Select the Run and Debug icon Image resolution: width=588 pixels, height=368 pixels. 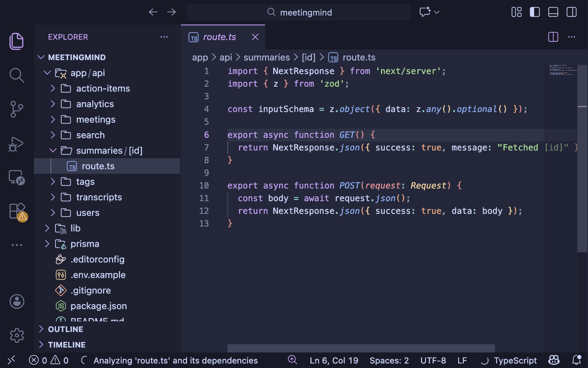[x=16, y=144]
